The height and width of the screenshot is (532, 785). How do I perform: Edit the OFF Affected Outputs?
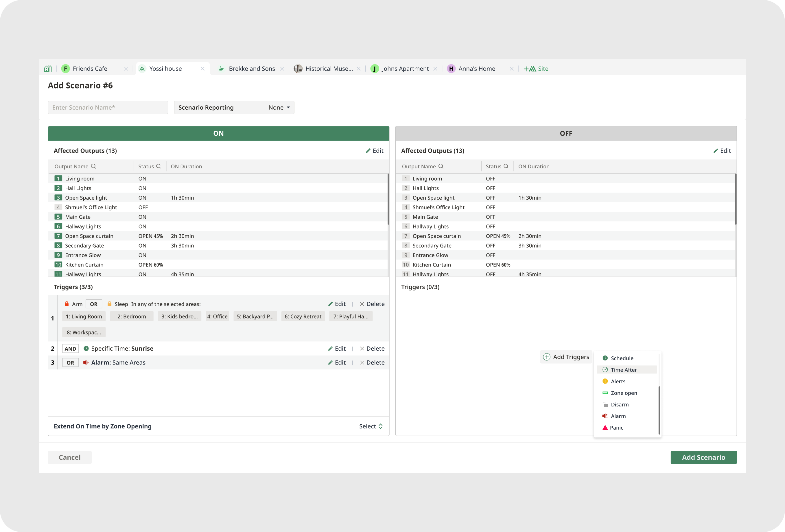pyautogui.click(x=722, y=151)
